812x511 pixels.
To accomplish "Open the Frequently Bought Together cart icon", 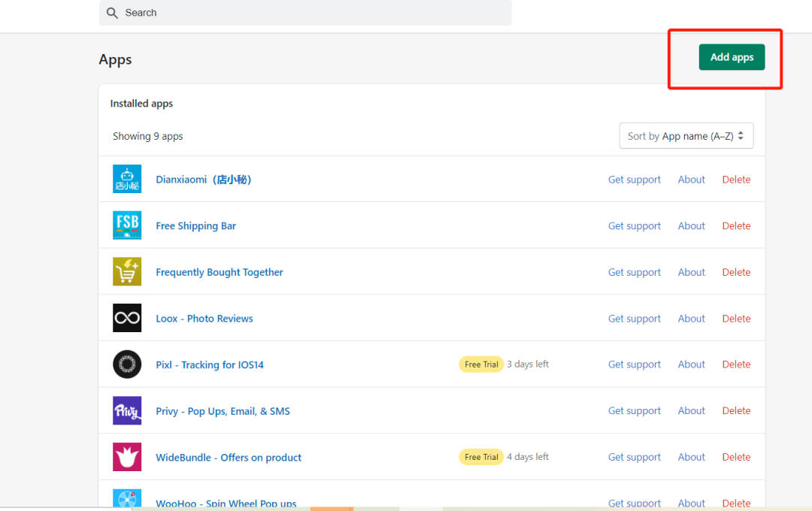I will coord(127,271).
